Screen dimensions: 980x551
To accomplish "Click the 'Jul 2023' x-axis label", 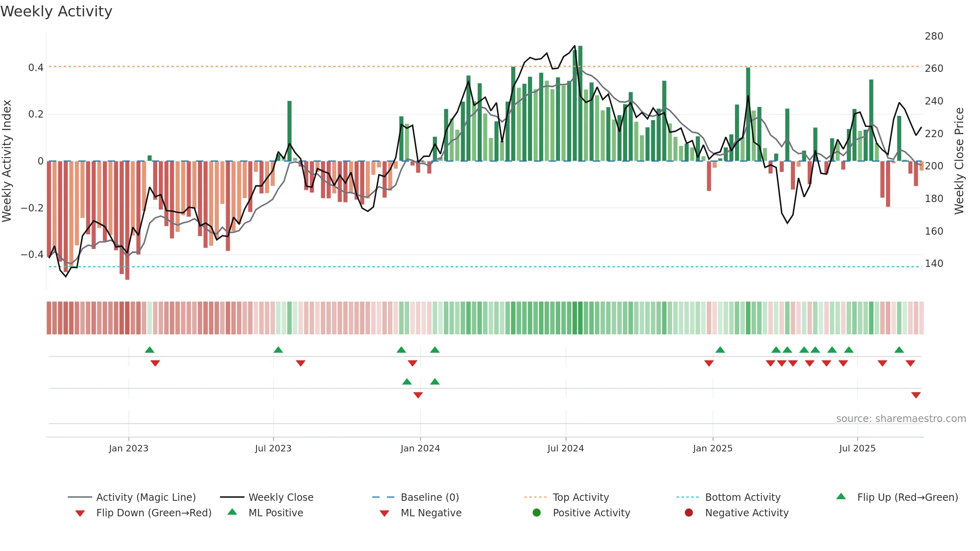I will (x=273, y=448).
